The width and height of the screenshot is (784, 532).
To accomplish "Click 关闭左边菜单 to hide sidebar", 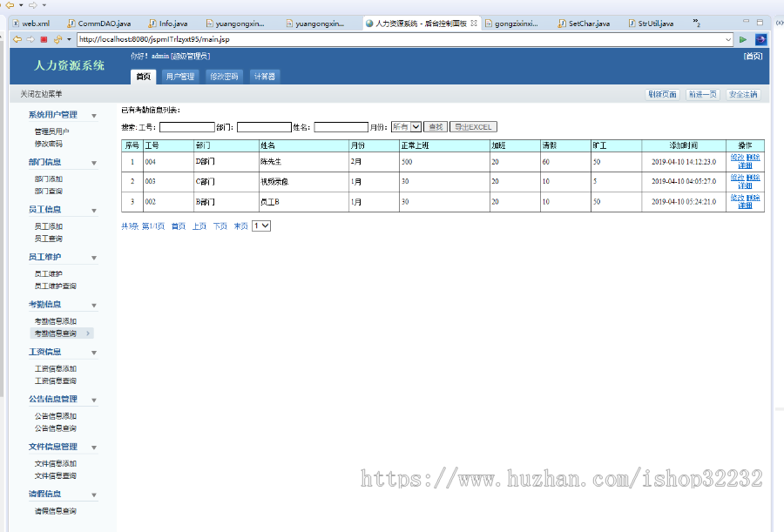I will click(41, 94).
